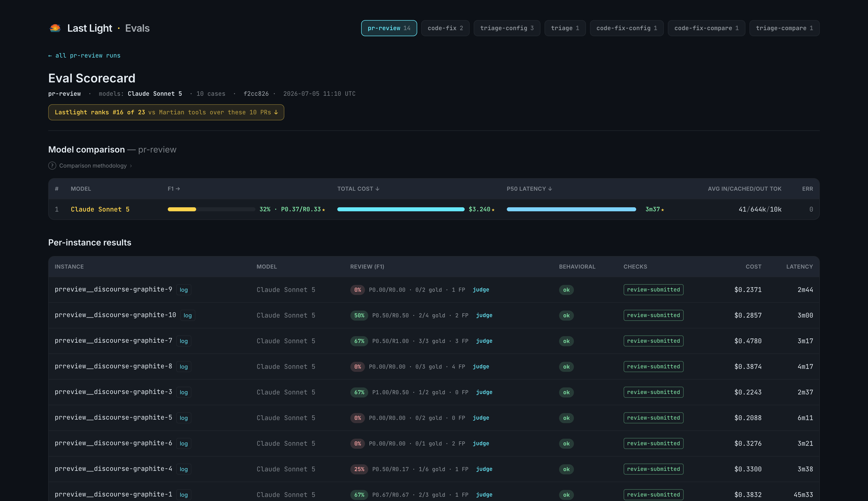Viewport: 868px width, 501px height.
Task: Switch to the code-fix tab
Action: pos(445,28)
